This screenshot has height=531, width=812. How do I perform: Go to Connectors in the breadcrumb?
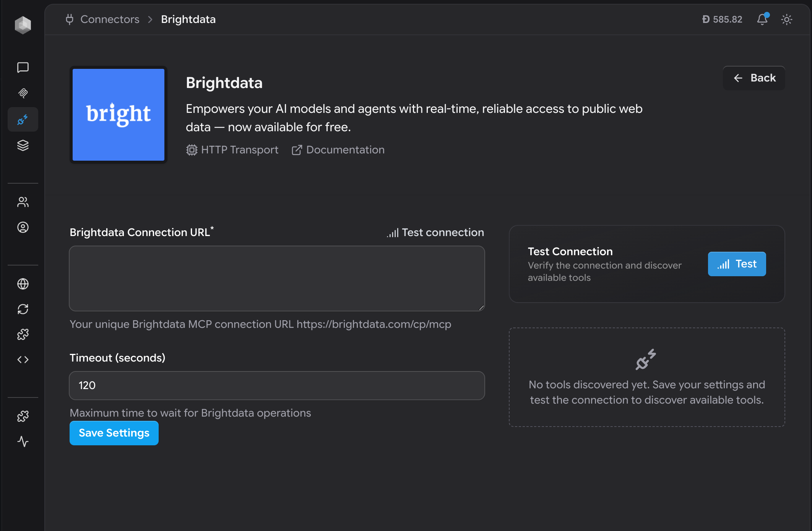[110, 19]
